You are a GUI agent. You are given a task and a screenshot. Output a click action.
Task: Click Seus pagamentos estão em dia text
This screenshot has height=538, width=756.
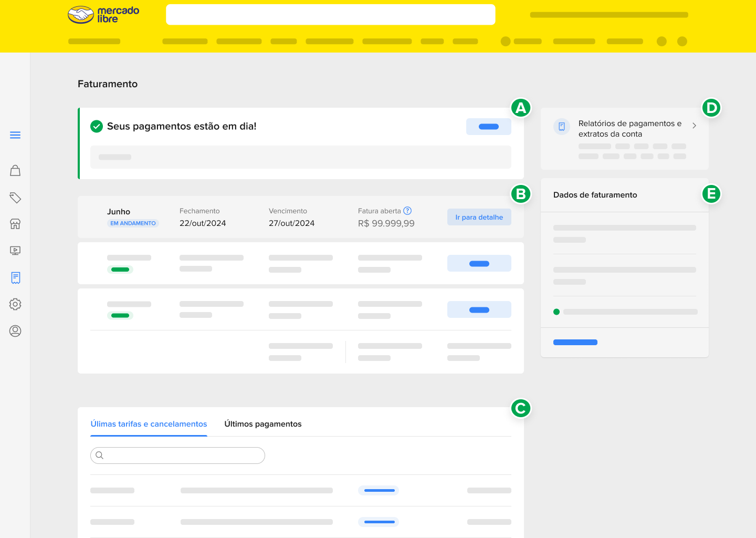pos(182,126)
